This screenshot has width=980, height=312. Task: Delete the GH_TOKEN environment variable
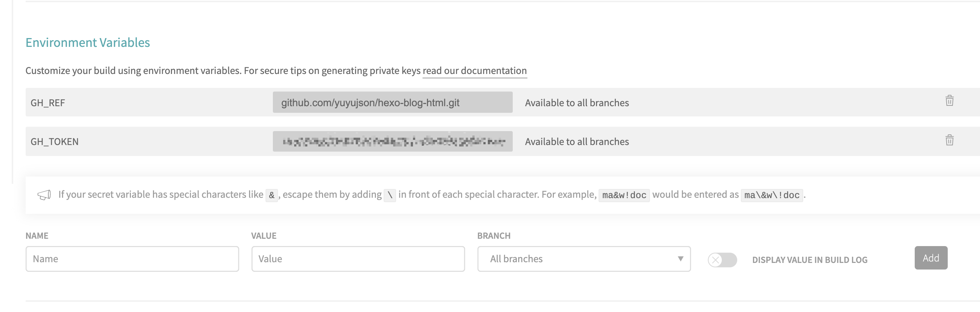pos(949,140)
